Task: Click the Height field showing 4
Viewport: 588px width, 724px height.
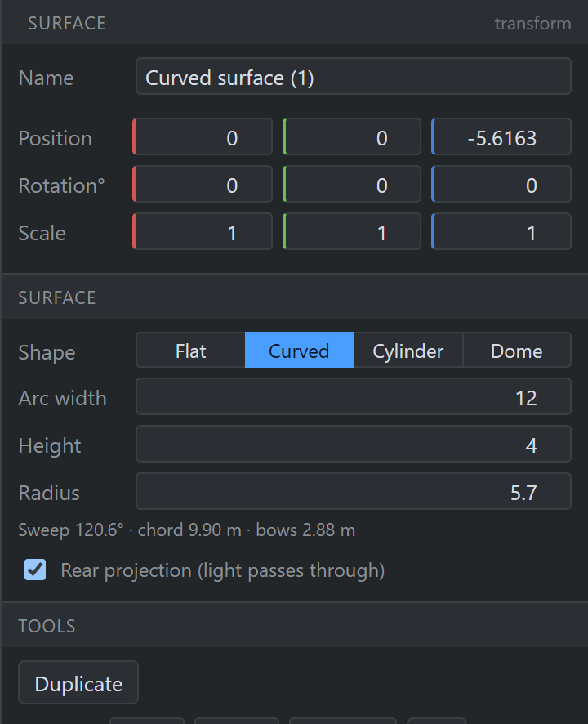Action: coord(353,445)
